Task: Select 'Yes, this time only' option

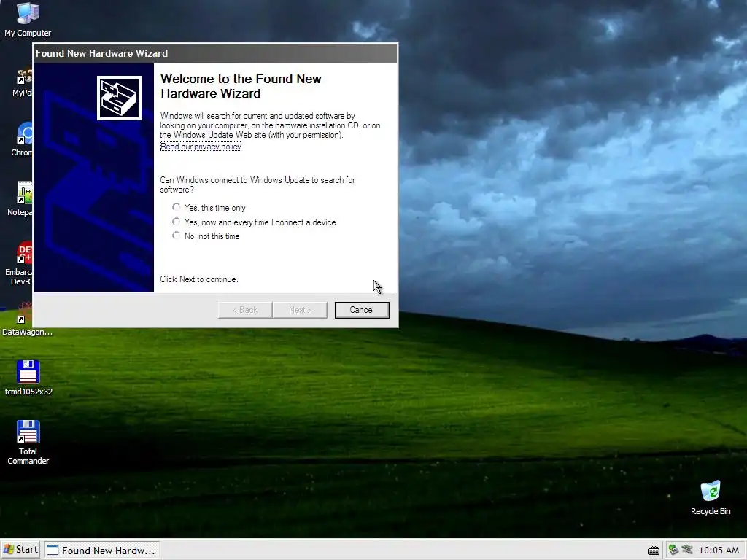Action: 209,208
